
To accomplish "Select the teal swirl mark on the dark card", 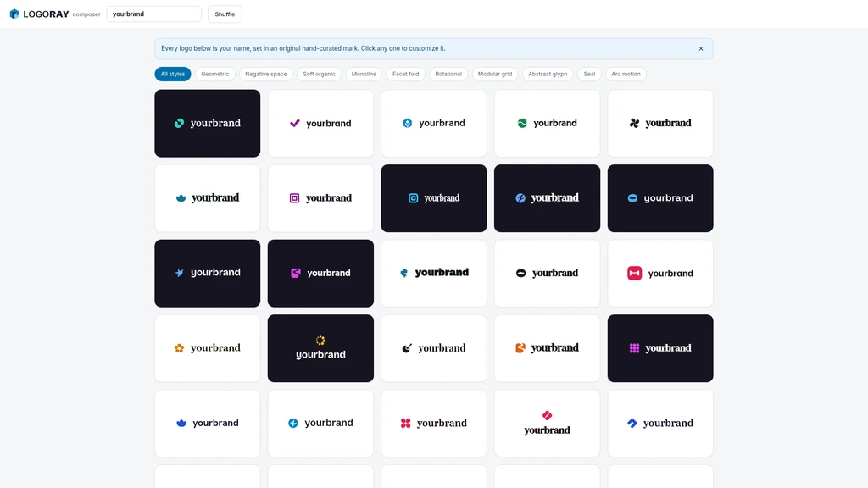I will point(180,124).
